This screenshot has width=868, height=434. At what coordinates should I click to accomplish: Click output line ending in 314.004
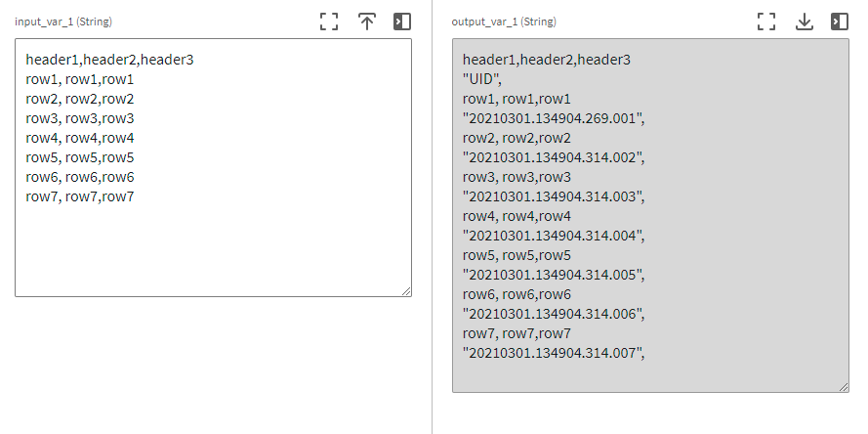pos(555,236)
